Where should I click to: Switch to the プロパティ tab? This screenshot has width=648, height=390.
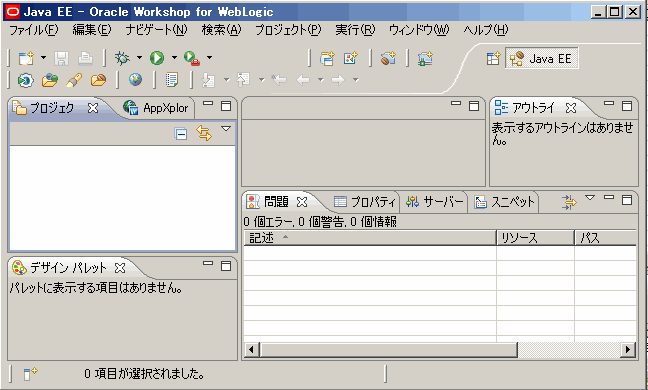[364, 202]
